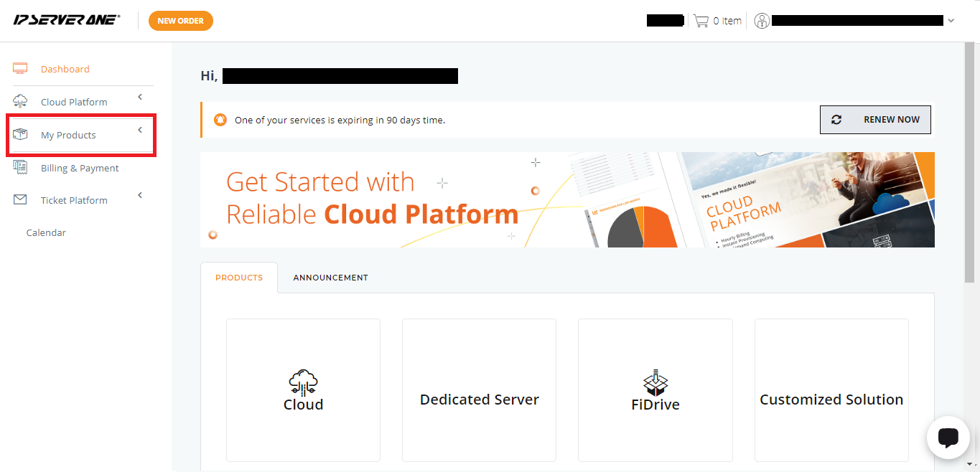The height and width of the screenshot is (472, 980).
Task: Click the Cloud Platform promotional banner
Action: tap(567, 199)
